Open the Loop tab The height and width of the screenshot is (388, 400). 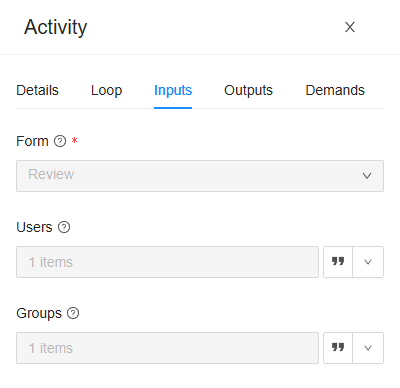click(106, 90)
